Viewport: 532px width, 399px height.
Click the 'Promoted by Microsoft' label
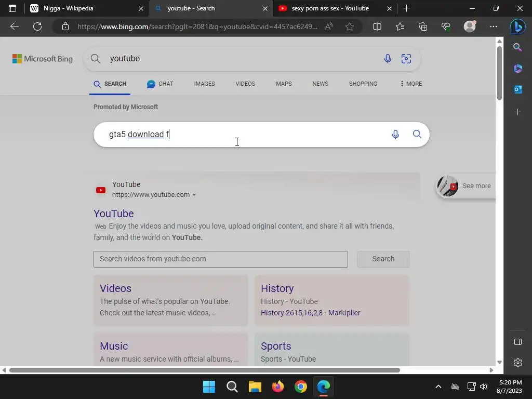pos(126,107)
